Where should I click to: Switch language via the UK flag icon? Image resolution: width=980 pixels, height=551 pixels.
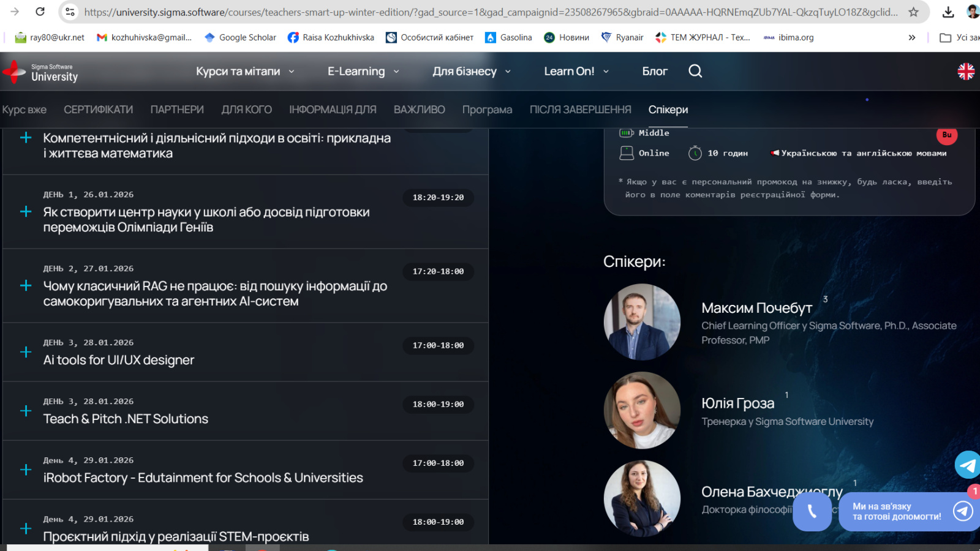(x=966, y=72)
